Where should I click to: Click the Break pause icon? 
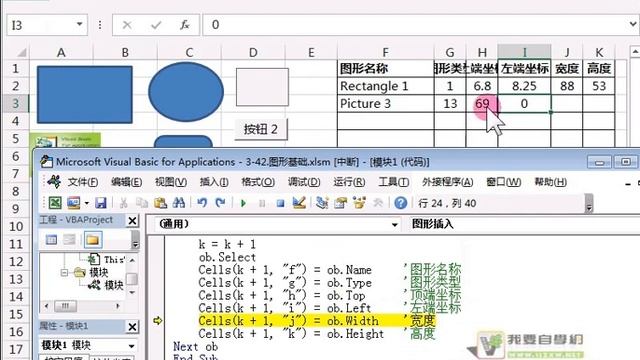point(262,203)
